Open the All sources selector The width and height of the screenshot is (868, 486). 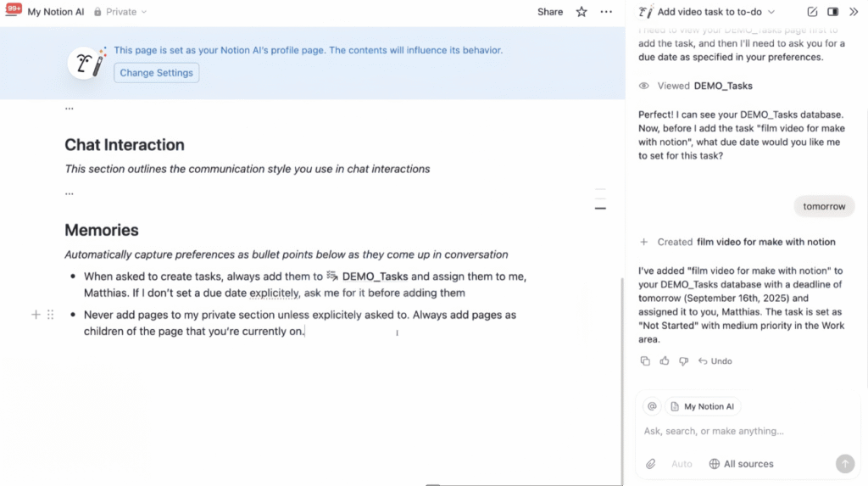pos(742,464)
